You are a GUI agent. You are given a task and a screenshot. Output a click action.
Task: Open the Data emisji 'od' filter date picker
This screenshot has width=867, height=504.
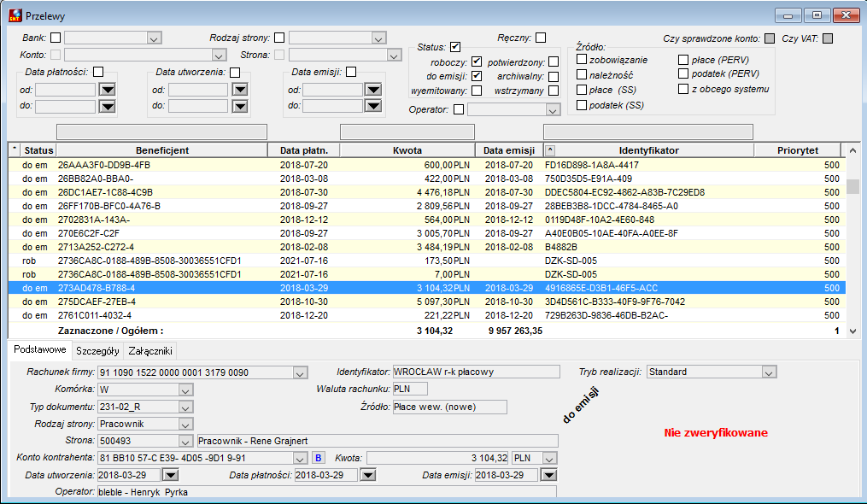pos(374,90)
